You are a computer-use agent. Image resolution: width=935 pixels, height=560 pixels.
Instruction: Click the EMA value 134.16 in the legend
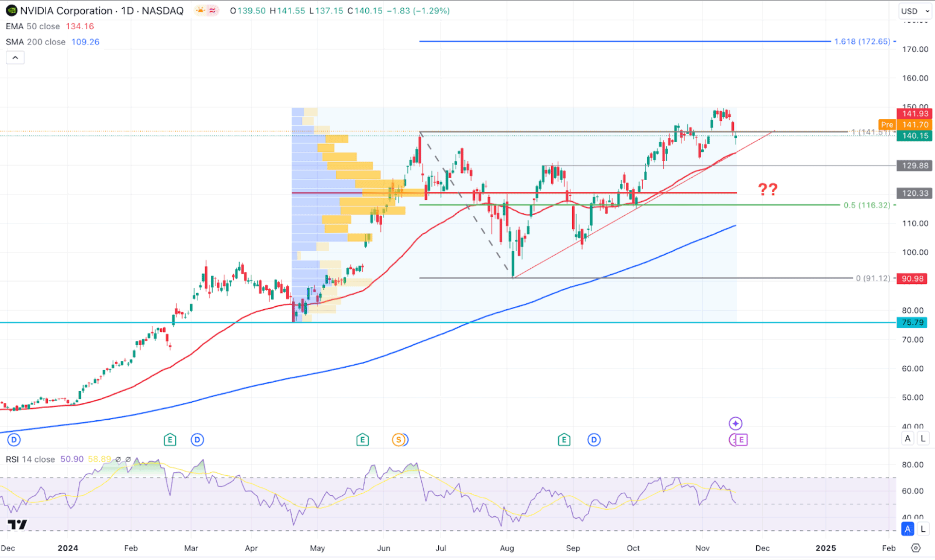click(x=80, y=26)
